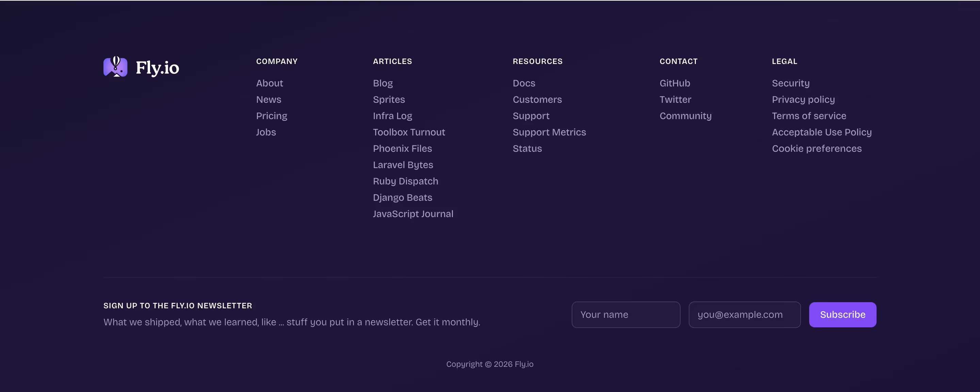Go to the News page

268,99
